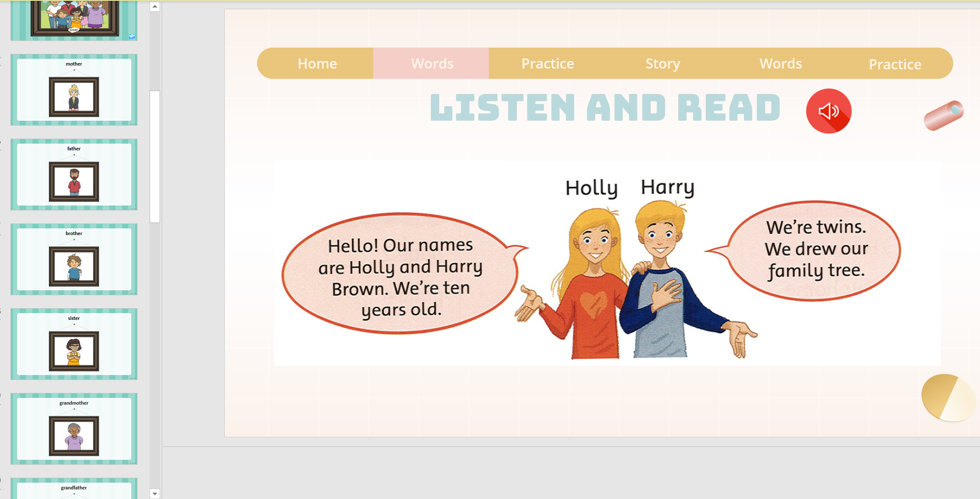
Task: Click the scroll up arrow in the slide panel
Action: coord(155,6)
